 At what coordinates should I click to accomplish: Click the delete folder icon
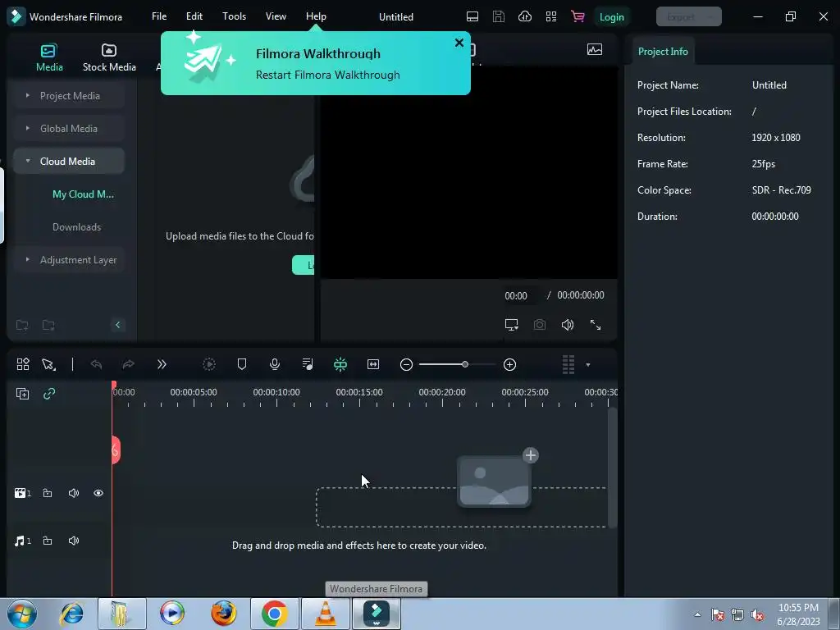point(48,325)
